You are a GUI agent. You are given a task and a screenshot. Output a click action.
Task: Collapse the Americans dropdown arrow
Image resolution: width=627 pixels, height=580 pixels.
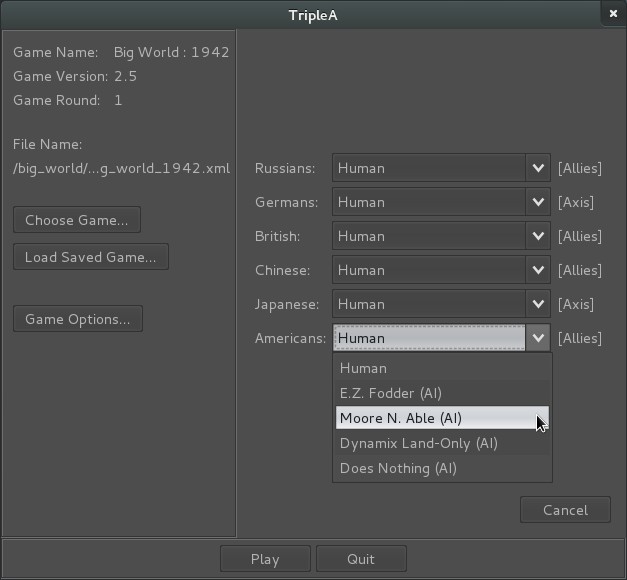pos(538,338)
